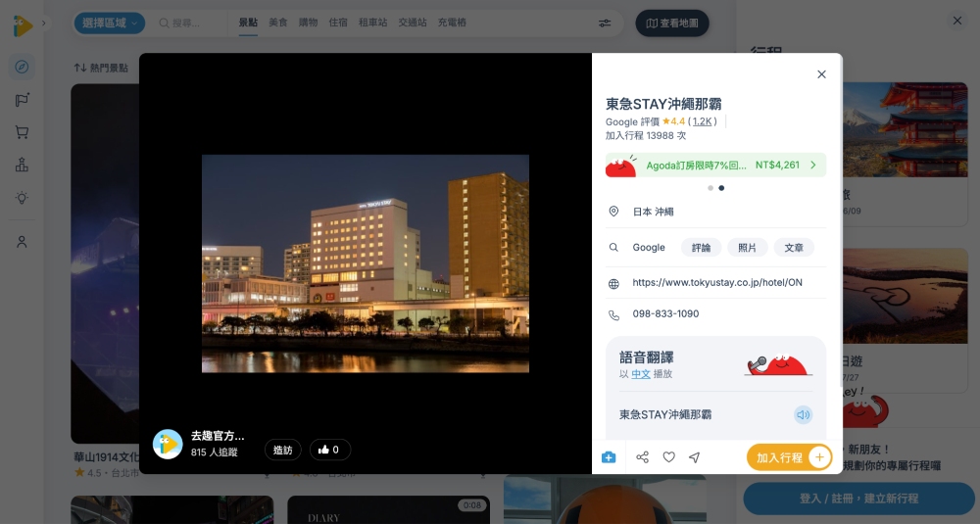Switch to the 美食 tab
The height and width of the screenshot is (524, 980).
click(x=278, y=23)
